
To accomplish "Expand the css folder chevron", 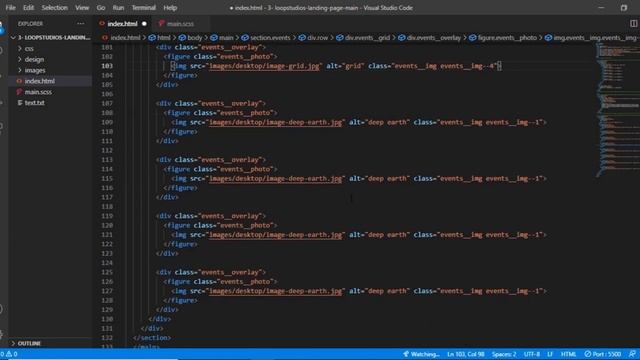I will [x=20, y=49].
